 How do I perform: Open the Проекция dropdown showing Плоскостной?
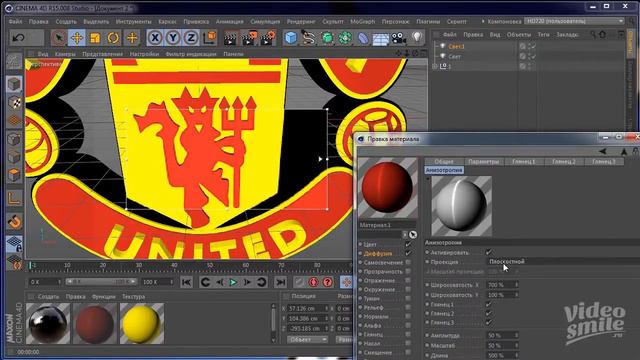(x=563, y=262)
